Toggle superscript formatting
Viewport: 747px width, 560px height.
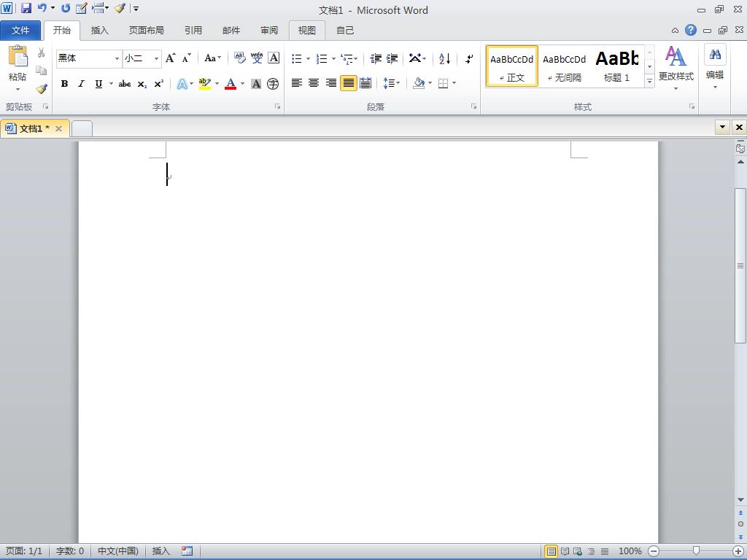tap(158, 84)
